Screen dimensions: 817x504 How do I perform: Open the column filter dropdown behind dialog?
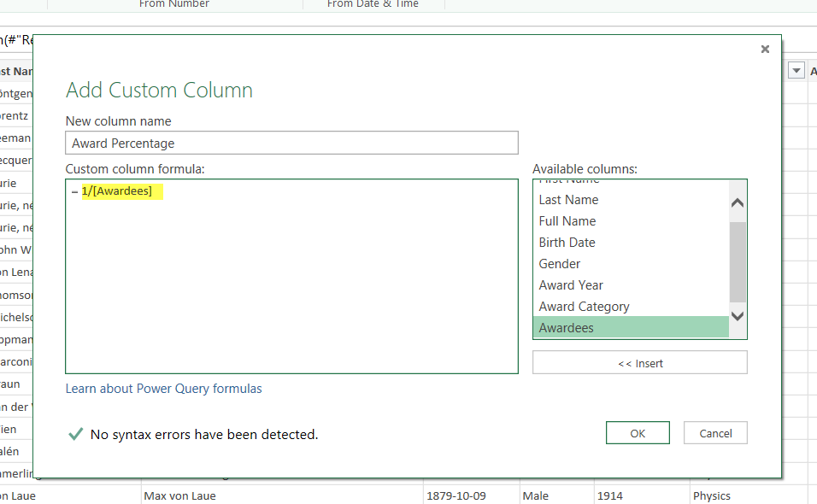796,71
